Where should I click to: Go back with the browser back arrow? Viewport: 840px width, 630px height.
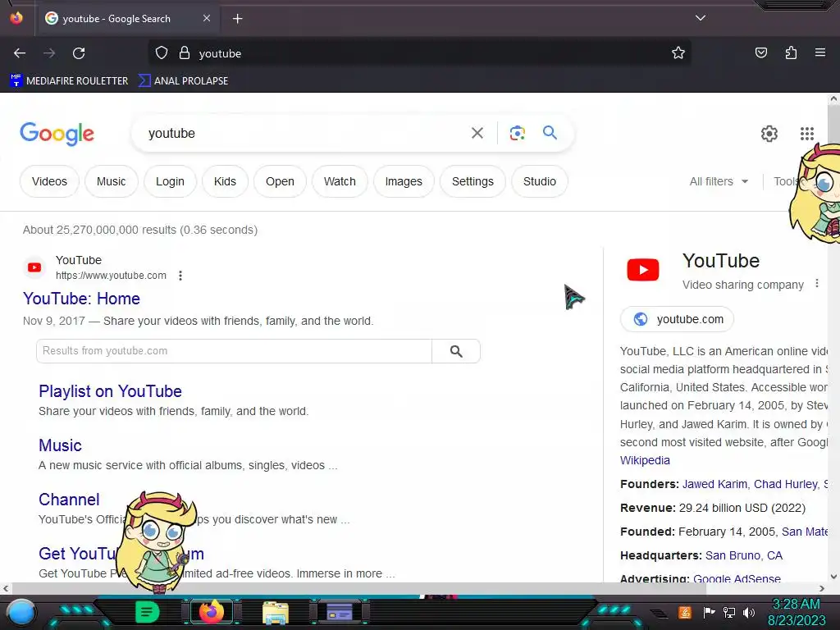coord(20,53)
